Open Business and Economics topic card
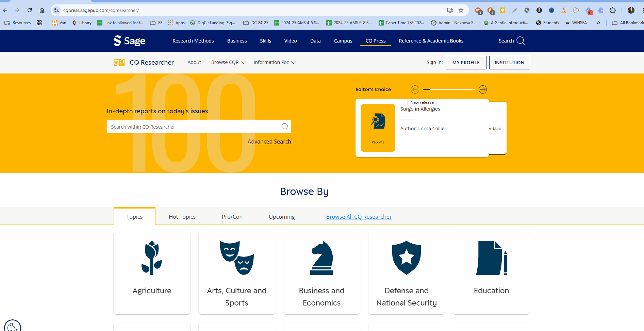Screen dimensions: 644x331 [321, 273]
